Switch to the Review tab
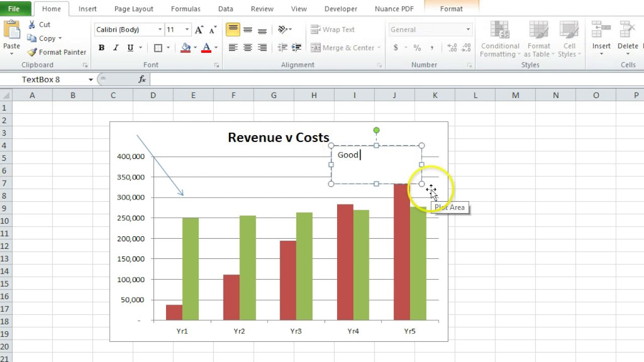The width and height of the screenshot is (644, 362). point(262,9)
